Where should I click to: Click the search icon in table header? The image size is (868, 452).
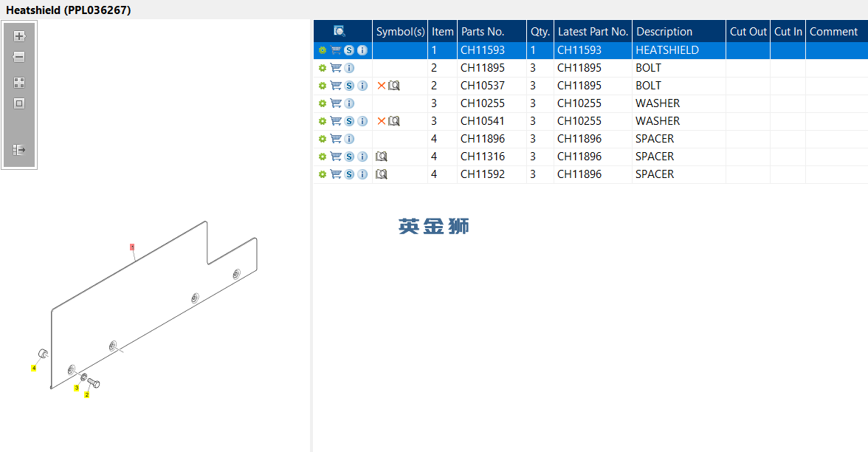click(340, 31)
